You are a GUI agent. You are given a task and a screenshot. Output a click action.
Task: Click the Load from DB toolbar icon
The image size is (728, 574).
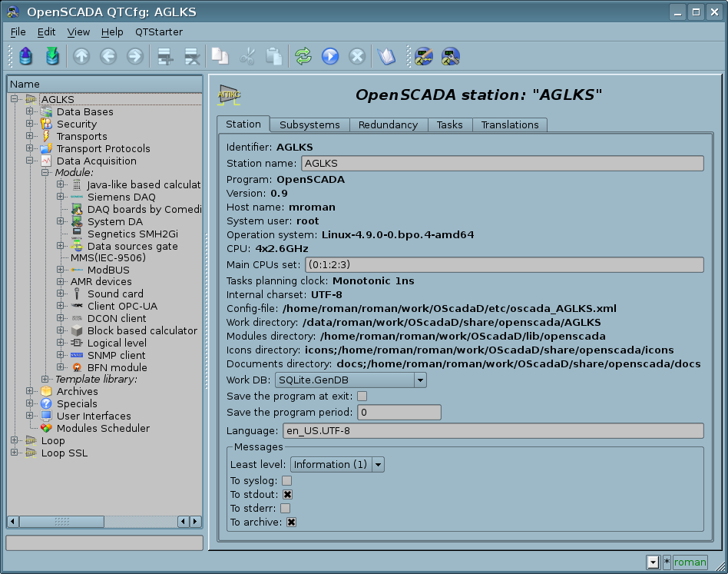(26, 57)
